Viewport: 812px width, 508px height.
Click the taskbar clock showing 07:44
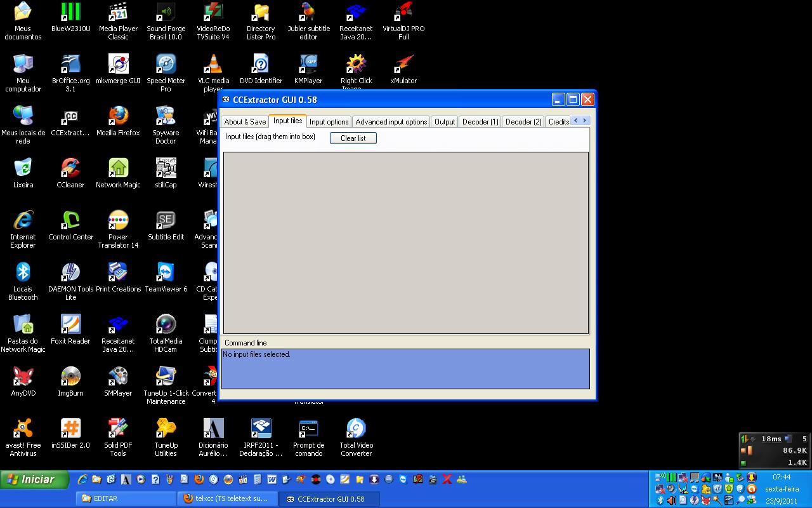click(x=782, y=477)
